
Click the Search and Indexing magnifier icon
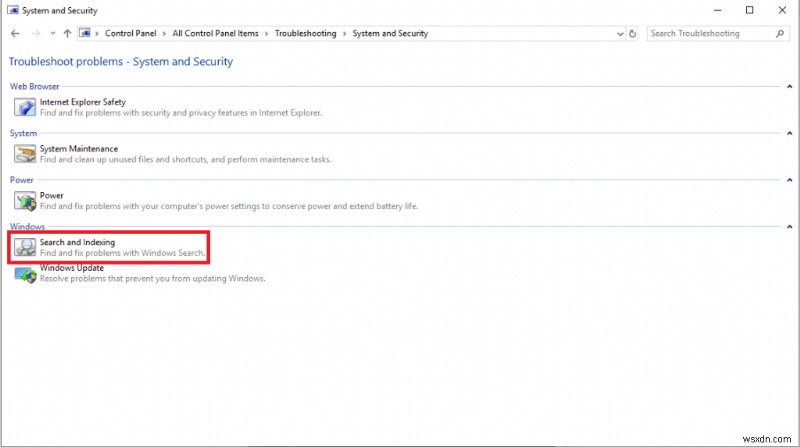click(24, 247)
